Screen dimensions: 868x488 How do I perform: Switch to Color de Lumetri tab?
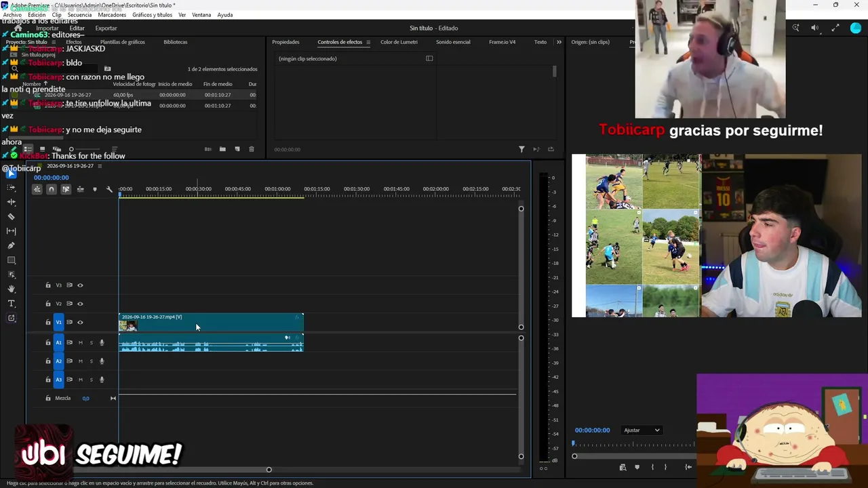399,42
